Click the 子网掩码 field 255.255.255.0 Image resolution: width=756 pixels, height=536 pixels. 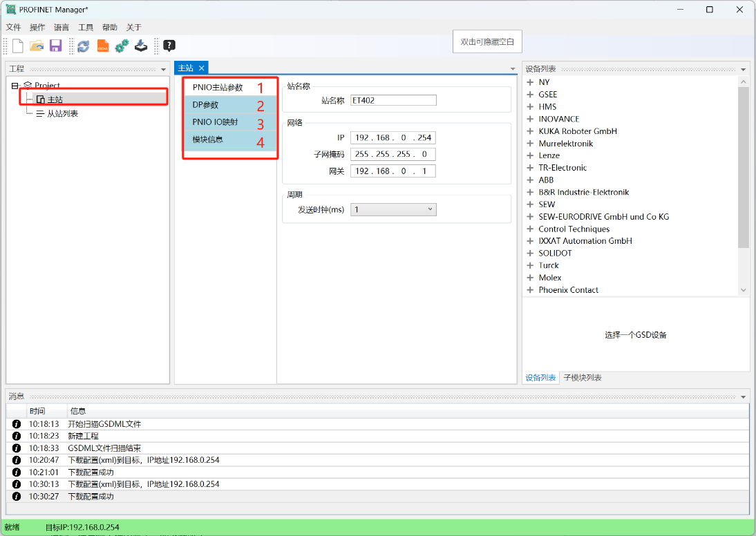393,154
